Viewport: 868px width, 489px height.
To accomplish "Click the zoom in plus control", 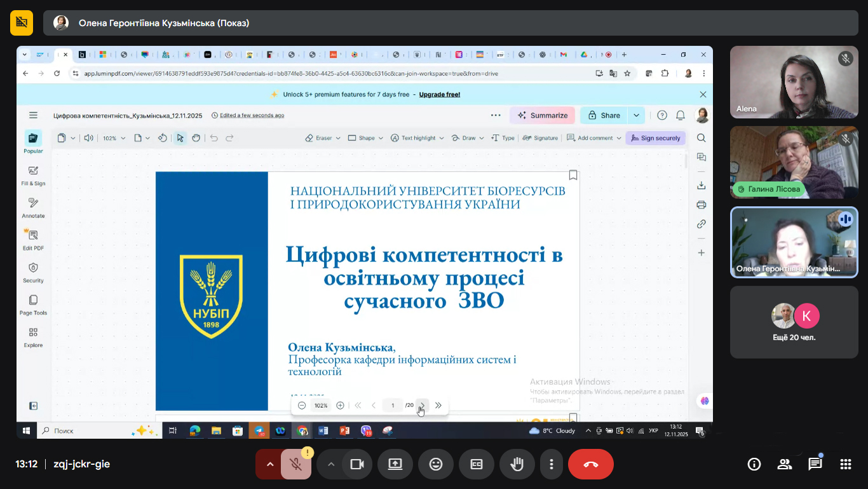I will [x=341, y=406].
